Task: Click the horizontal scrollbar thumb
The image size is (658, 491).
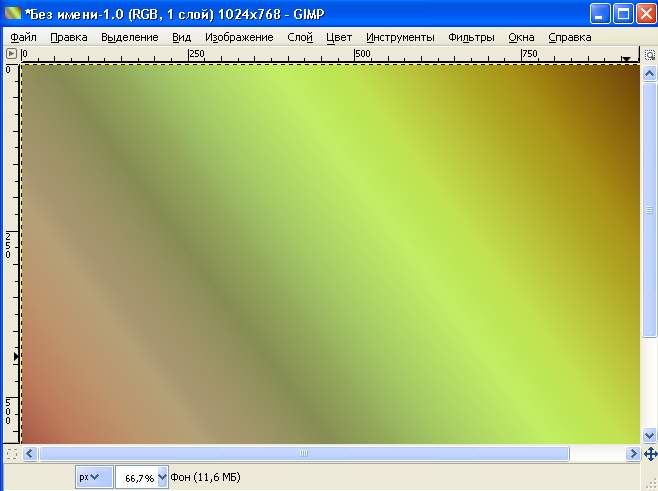Action: click(x=304, y=454)
